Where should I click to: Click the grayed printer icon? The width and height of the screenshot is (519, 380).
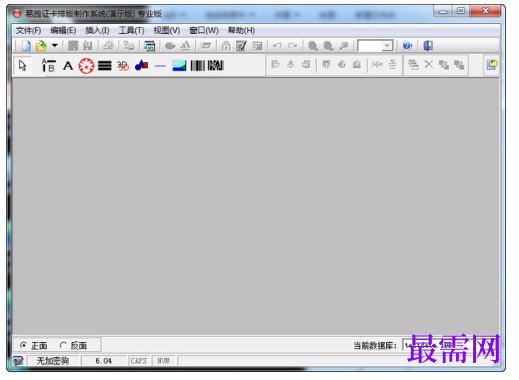108,46
